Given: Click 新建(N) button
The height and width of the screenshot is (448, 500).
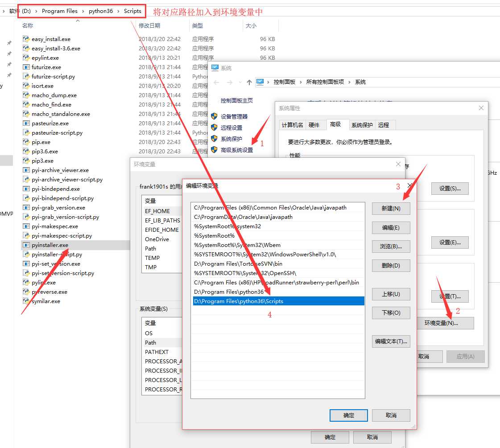Looking at the screenshot, I should 391,208.
